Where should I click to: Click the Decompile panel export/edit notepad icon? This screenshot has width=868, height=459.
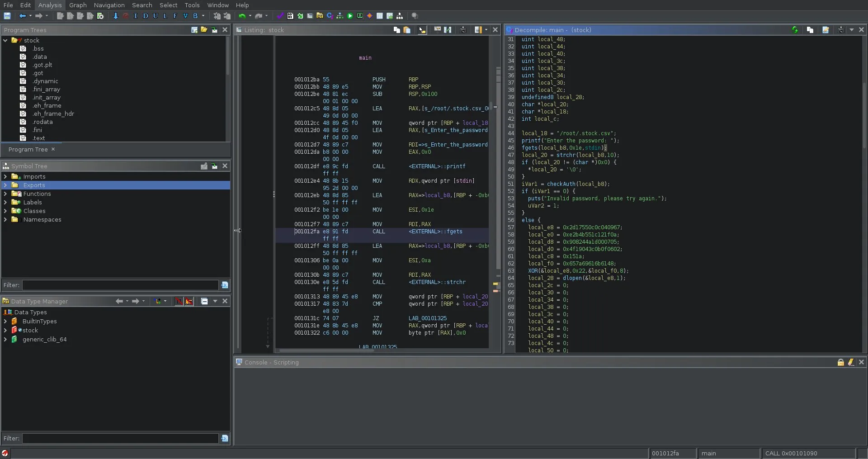pos(826,30)
